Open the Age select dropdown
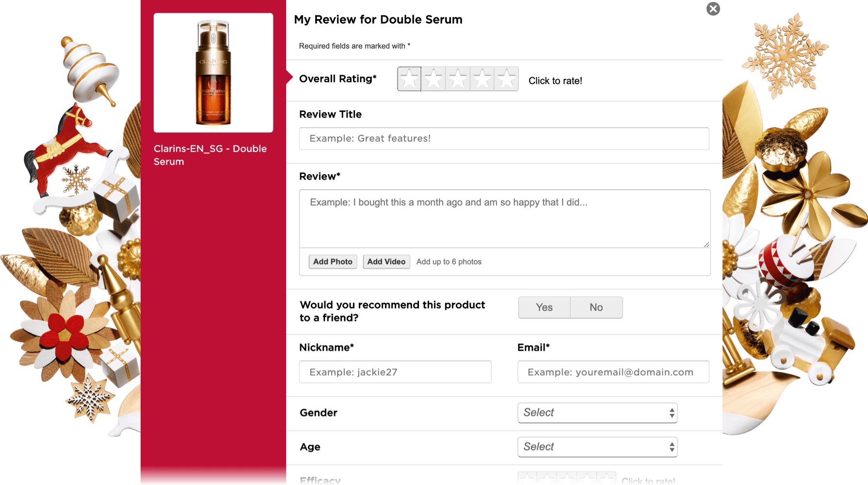The width and height of the screenshot is (868, 485). (x=597, y=447)
